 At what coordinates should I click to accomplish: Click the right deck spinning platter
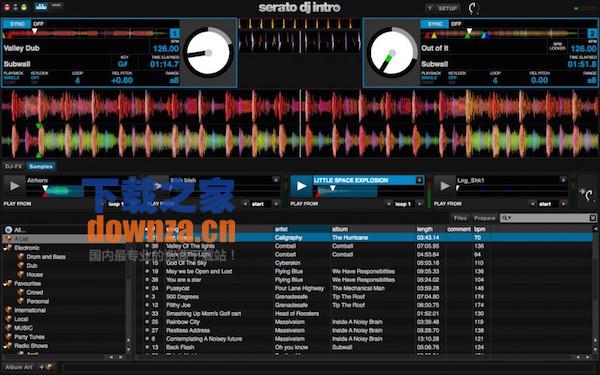[392, 52]
